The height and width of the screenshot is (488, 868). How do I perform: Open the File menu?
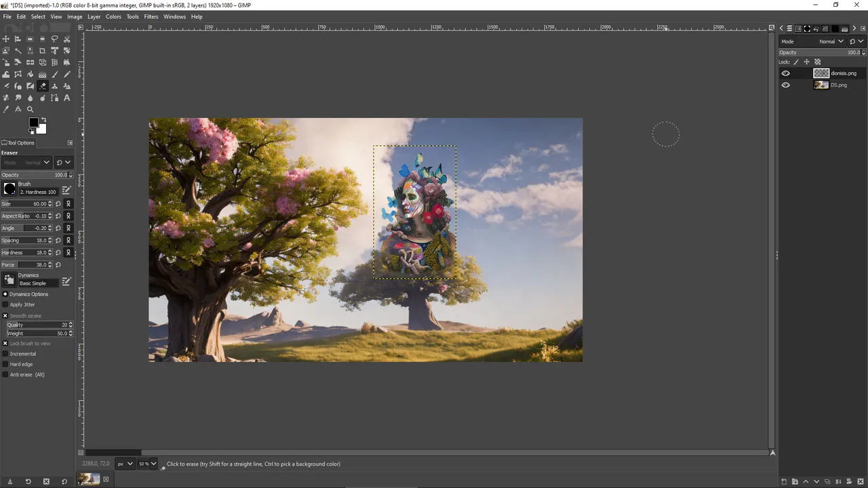tap(7, 16)
